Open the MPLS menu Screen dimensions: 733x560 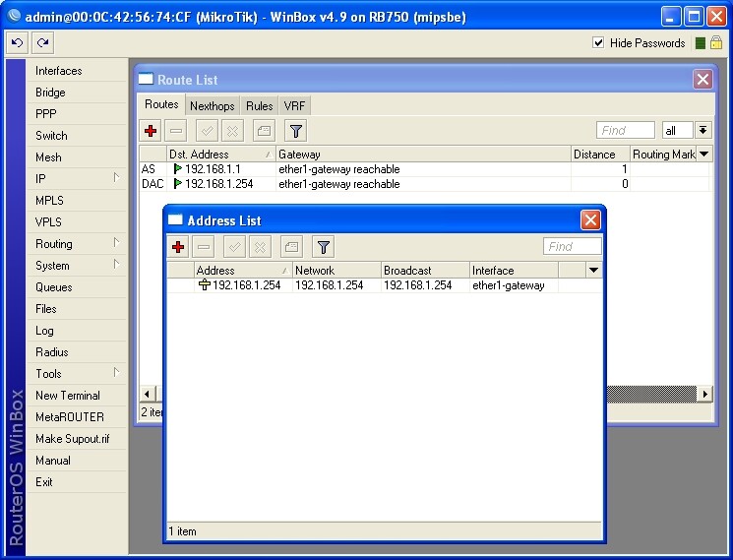click(x=76, y=200)
